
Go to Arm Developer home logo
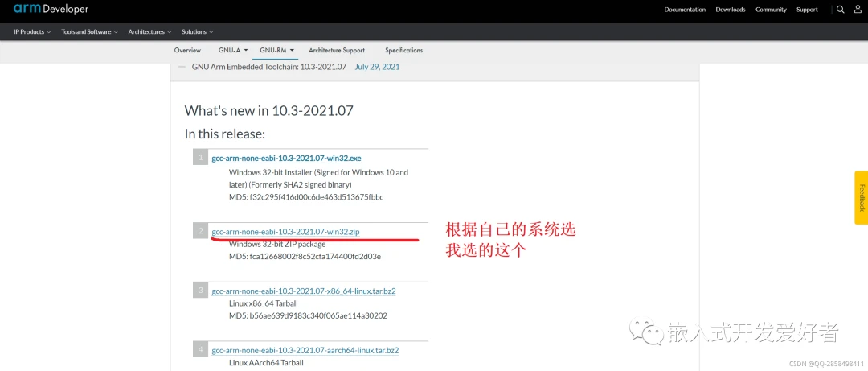coord(51,9)
